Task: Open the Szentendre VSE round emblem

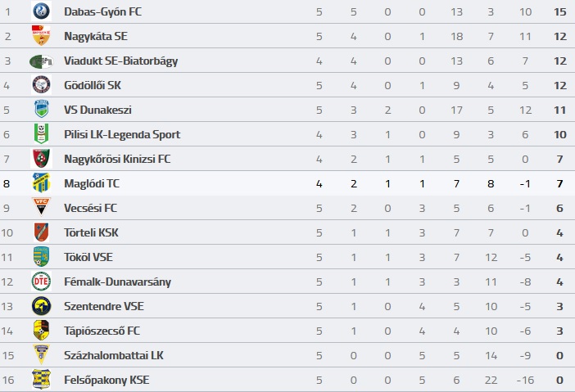Action: coord(41,306)
